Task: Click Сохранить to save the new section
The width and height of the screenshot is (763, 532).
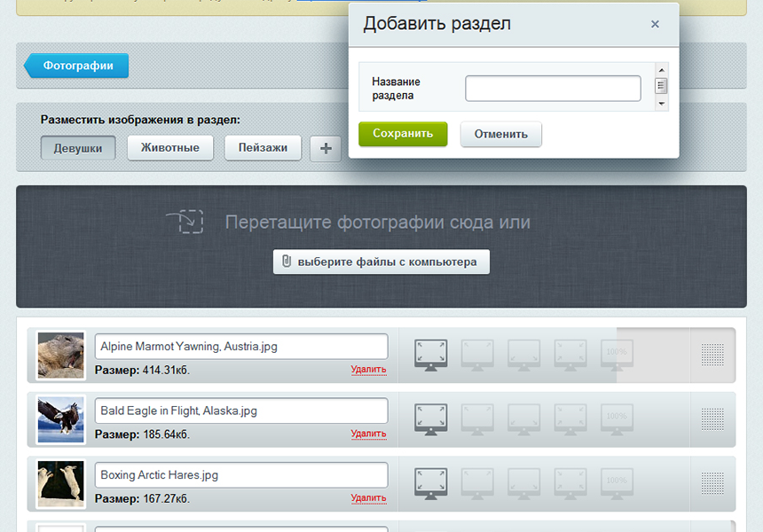Action: [403, 134]
